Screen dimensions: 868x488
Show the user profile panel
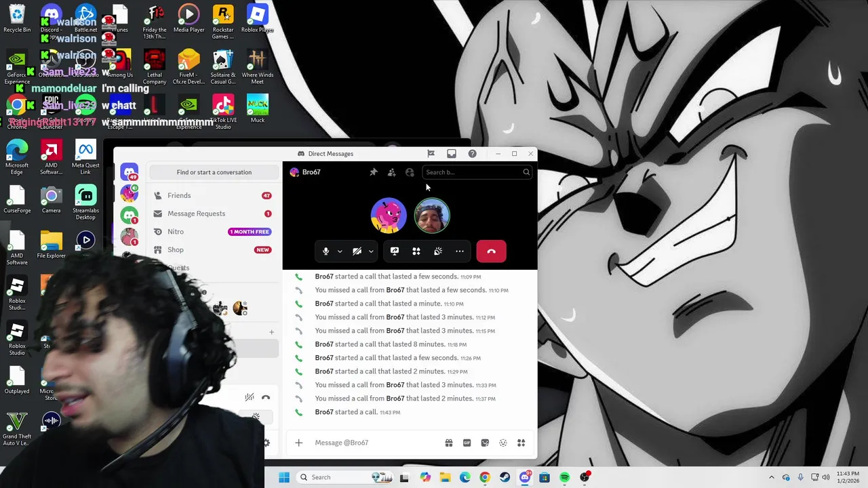tap(410, 172)
